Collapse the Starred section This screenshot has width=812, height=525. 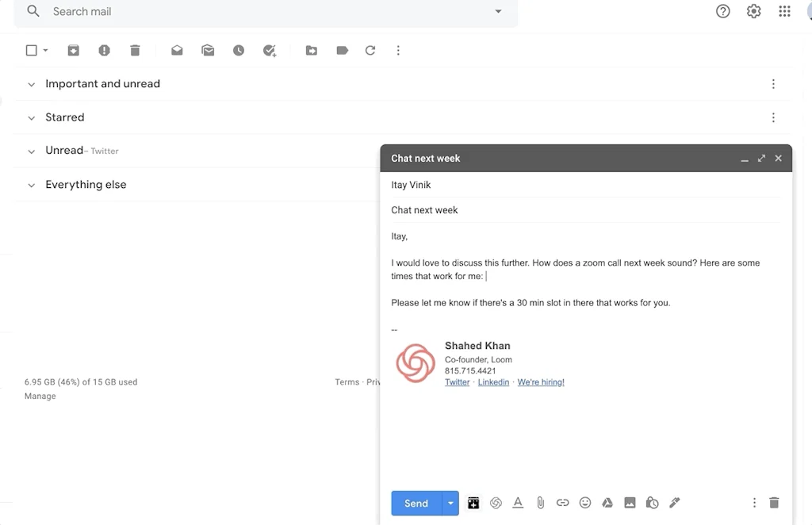click(x=31, y=117)
